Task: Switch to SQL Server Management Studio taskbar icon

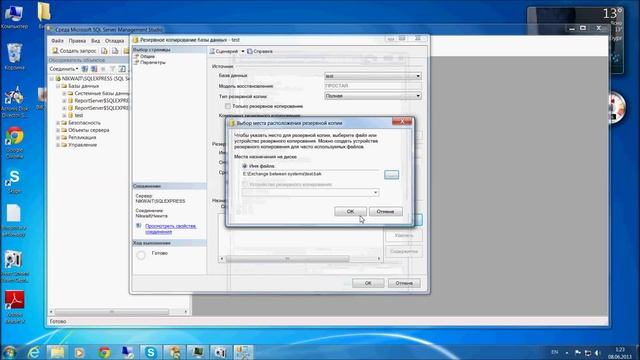Action: tap(243, 352)
